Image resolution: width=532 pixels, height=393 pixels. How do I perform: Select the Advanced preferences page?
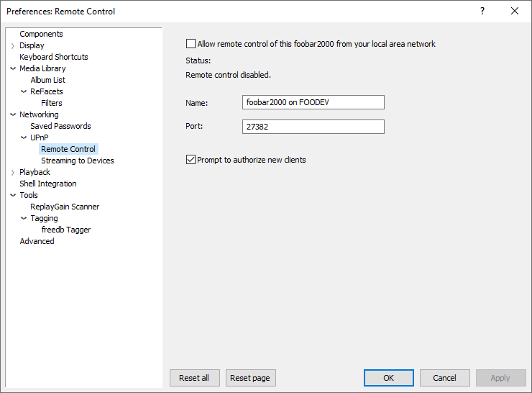(37, 241)
